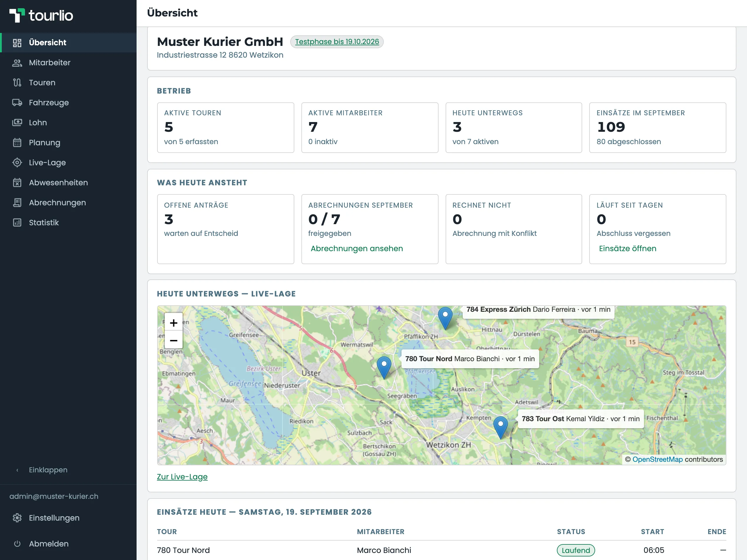Click Marco Bianchi in the table
The image size is (747, 560).
384,550
